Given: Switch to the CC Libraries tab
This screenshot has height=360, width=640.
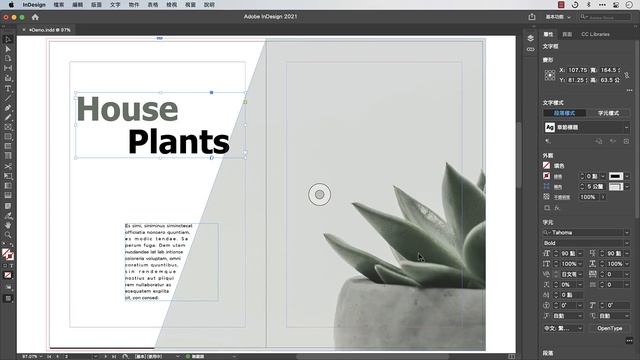Looking at the screenshot, I should (595, 34).
